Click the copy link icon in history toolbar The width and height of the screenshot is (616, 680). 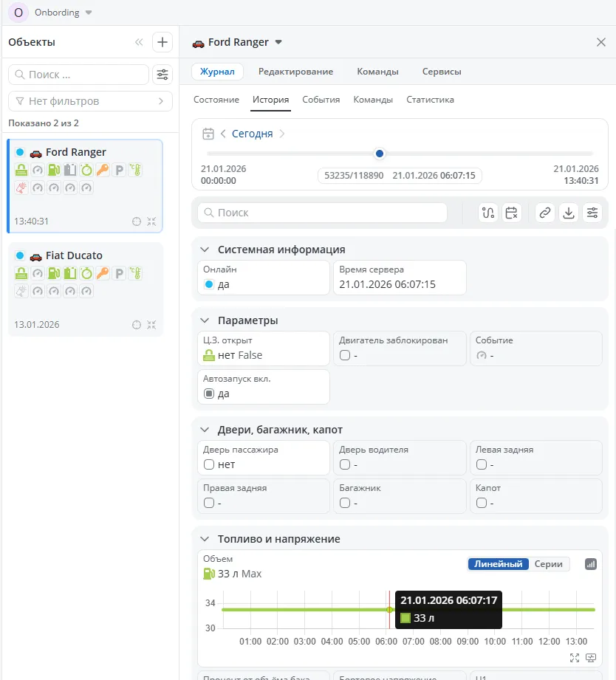point(544,213)
